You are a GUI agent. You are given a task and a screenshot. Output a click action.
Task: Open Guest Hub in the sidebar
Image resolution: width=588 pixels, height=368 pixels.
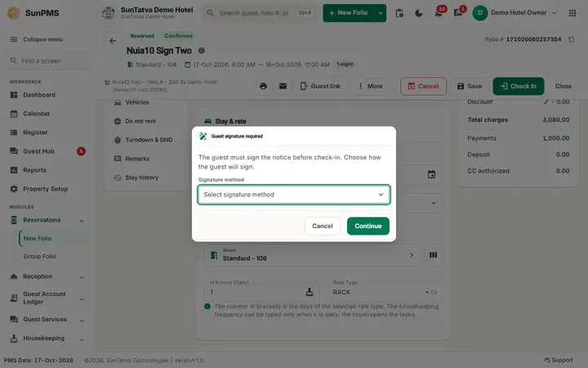coord(38,151)
